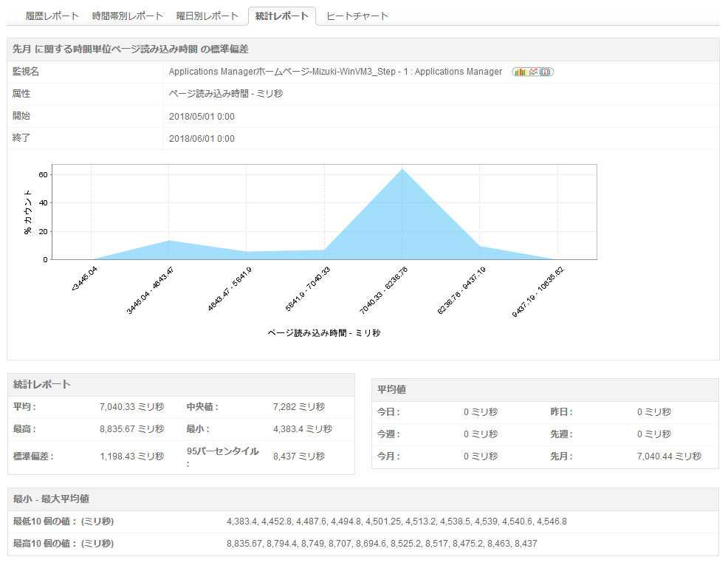The width and height of the screenshot is (728, 571).
Task: Open the 時間帯別レポート tab
Action: 128,16
